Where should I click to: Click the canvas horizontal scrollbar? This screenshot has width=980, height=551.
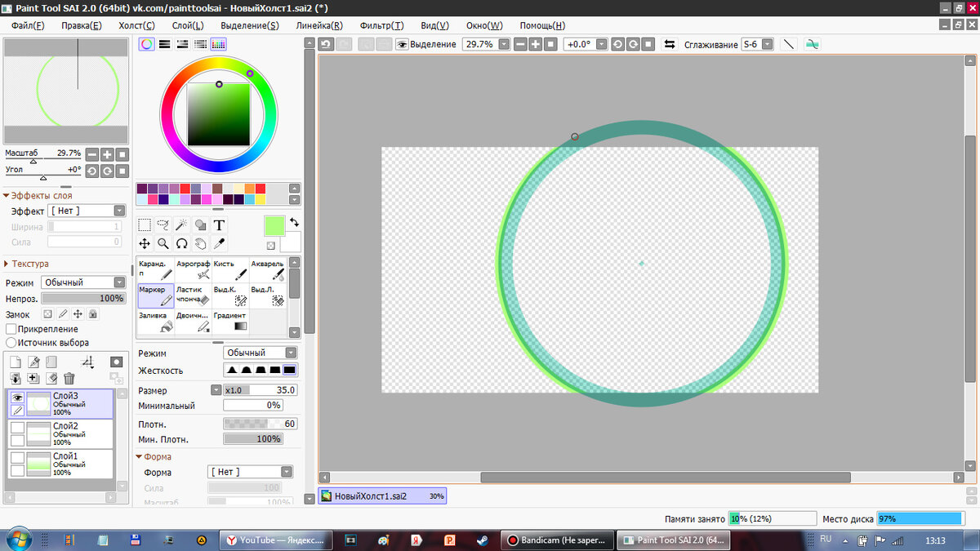coord(666,478)
